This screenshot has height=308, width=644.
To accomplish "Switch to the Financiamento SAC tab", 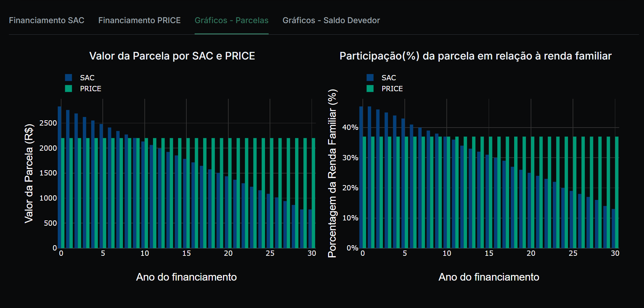I will [47, 20].
